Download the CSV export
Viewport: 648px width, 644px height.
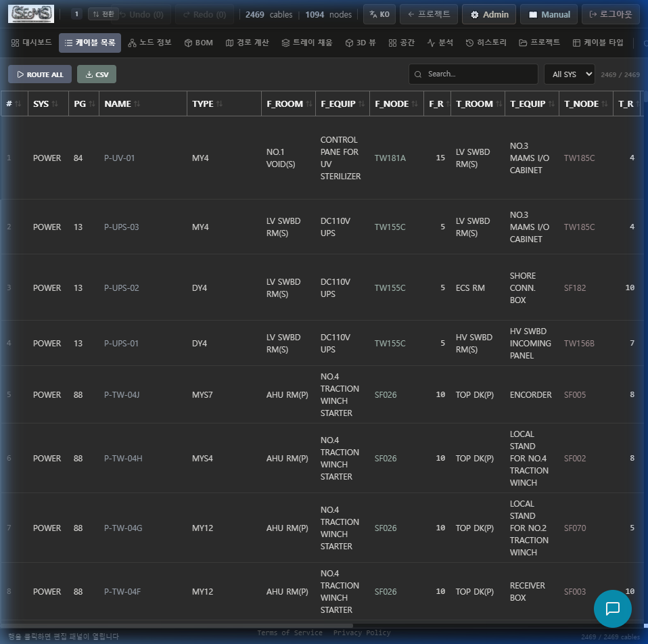[97, 74]
